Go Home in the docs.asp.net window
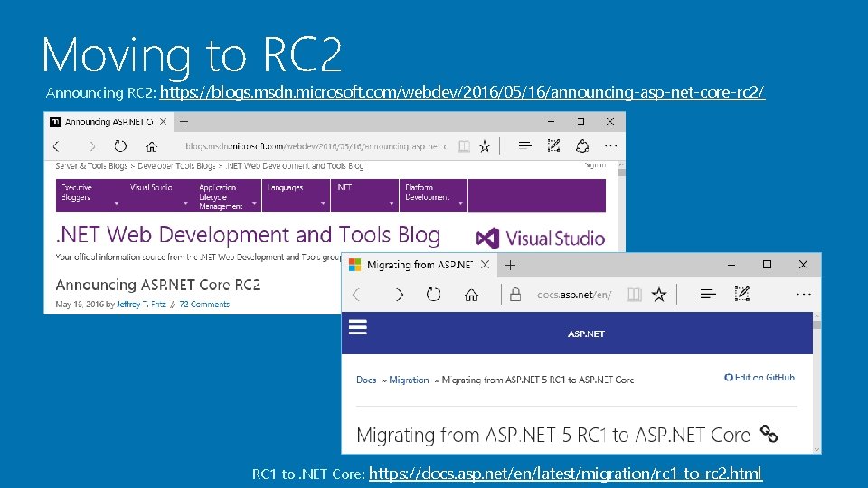Screen dimensions: 868x488 (471, 295)
